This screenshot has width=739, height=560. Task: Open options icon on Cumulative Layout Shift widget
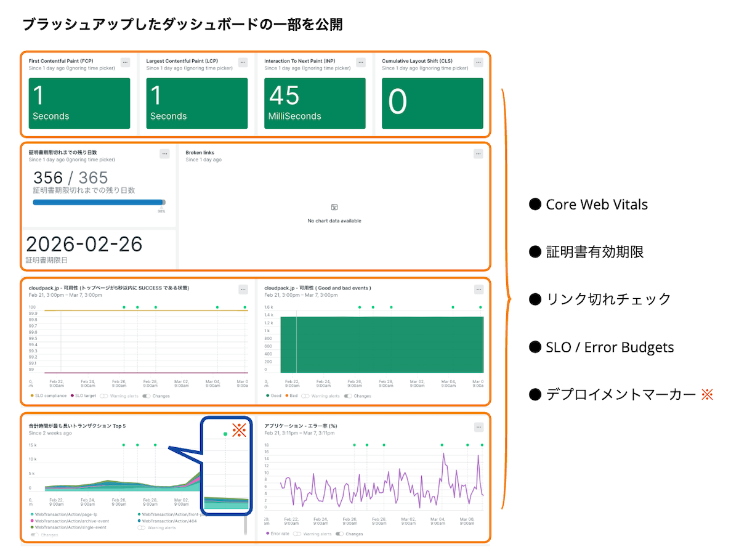478,62
